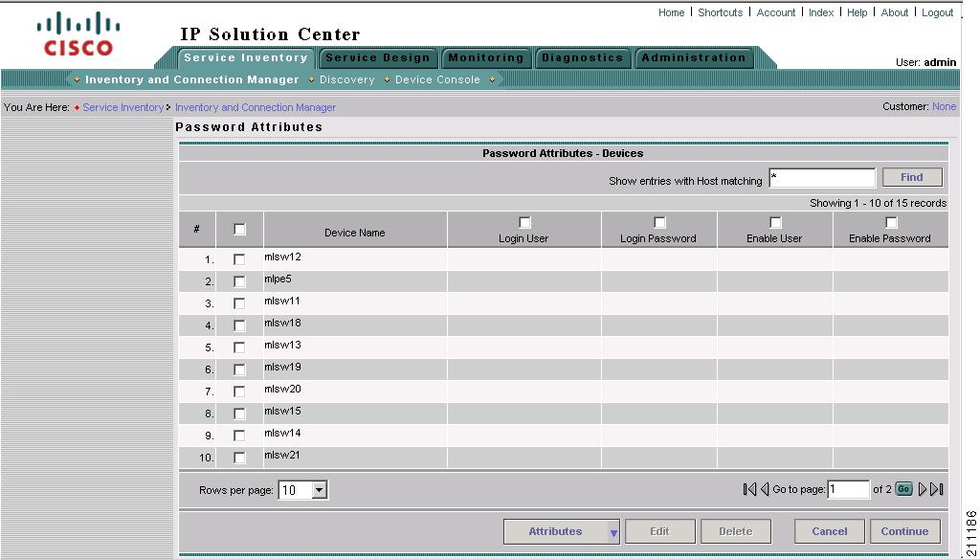Check the Enable User column checkbox
Viewport: 980px width, 559px height.
tap(775, 223)
